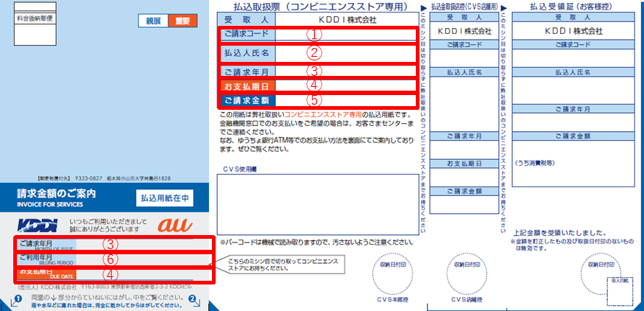The image size is (644, 311).
Task: Click ご請求金額 label in 払込受領証
Action: pos(573,136)
